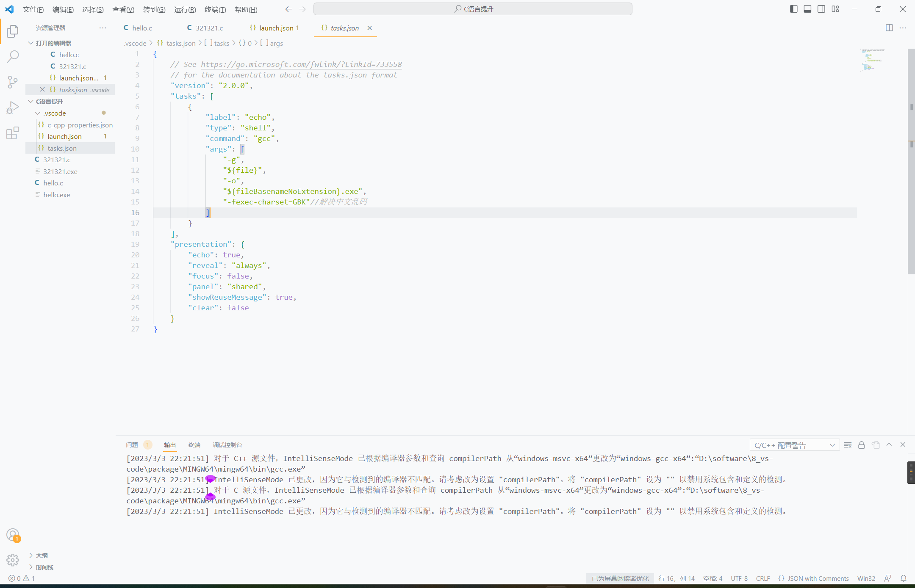Click the 行 16, 列 14 status item

click(676, 578)
